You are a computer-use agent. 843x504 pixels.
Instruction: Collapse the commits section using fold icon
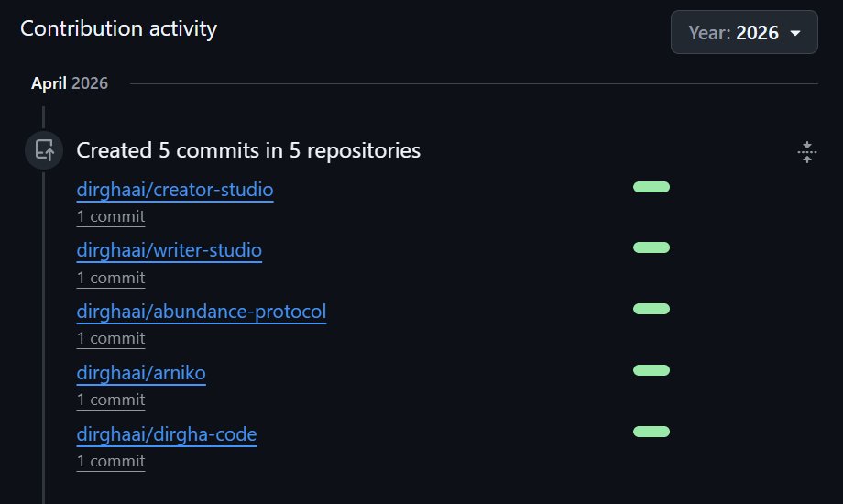[x=806, y=152]
